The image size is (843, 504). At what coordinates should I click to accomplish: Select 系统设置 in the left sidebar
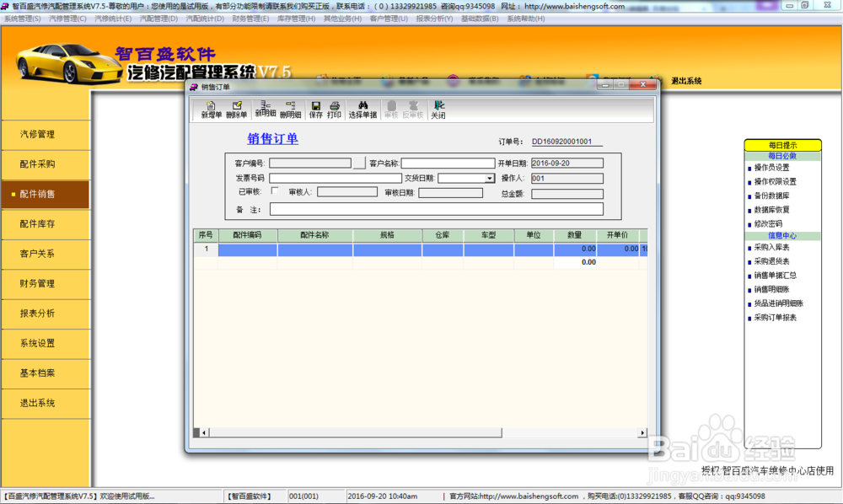pyautogui.click(x=46, y=343)
